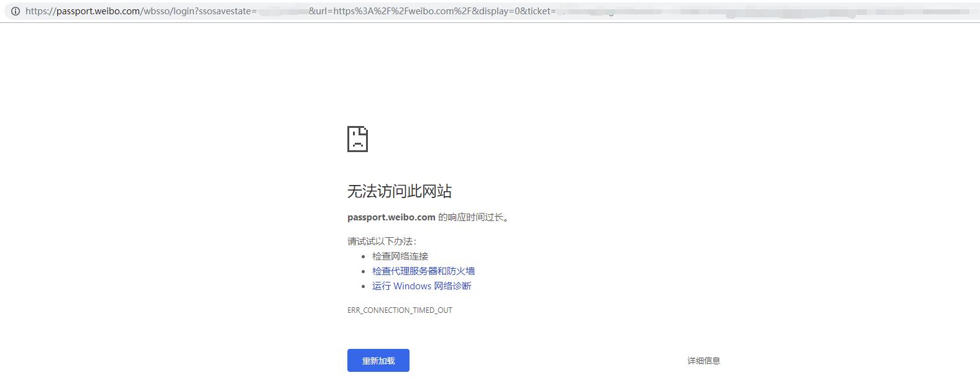Click the https:// scheme at the URL start

40,11
